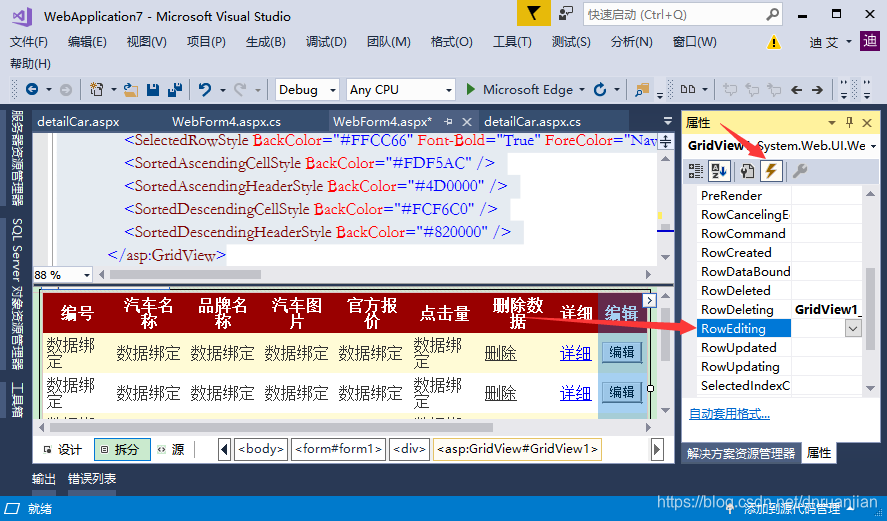
Task: Open the GridView object selector dropdown
Action: (873, 146)
